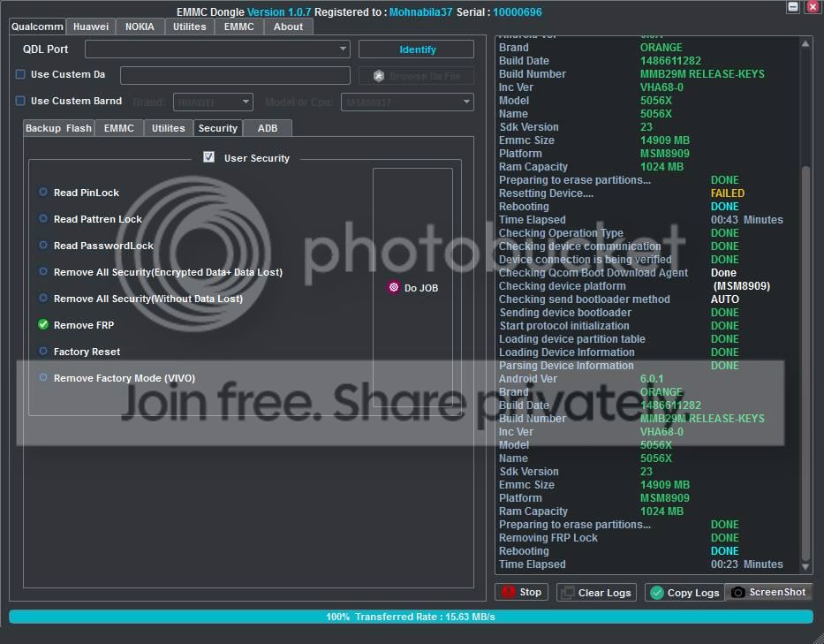This screenshot has height=644, width=824.
Task: Open the ADB sub-tab
Action: 268,128
